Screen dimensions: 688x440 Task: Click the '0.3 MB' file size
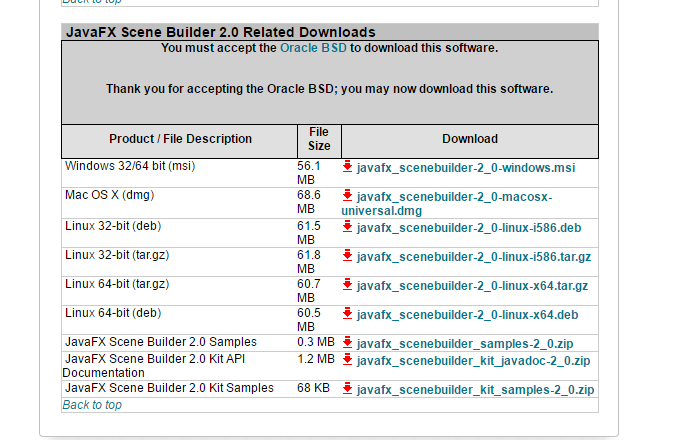tap(316, 342)
